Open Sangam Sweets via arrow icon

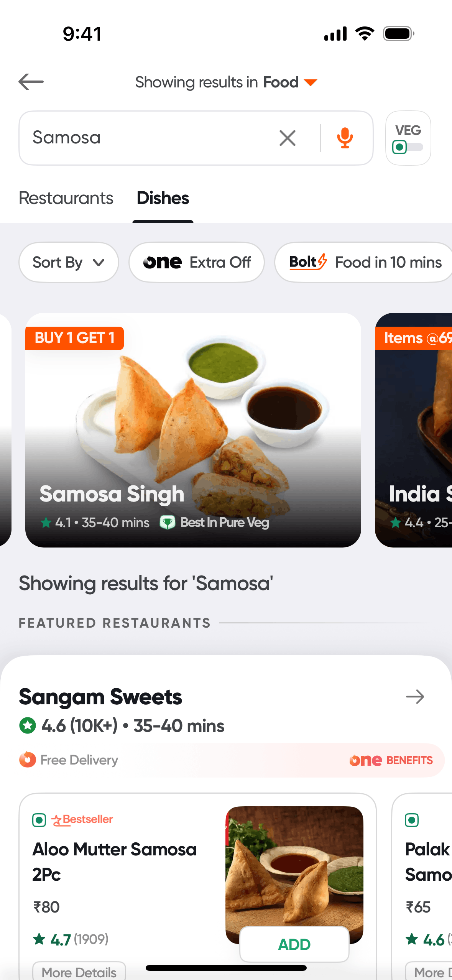[415, 697]
